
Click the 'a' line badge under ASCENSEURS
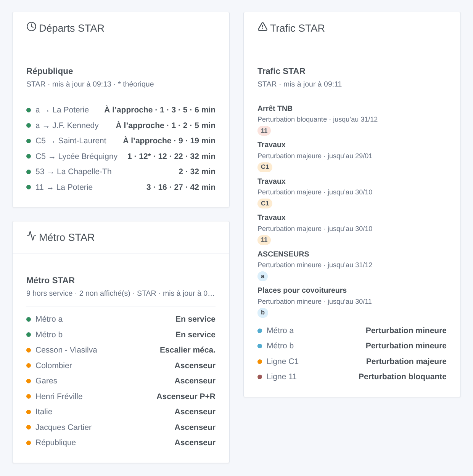click(x=262, y=276)
